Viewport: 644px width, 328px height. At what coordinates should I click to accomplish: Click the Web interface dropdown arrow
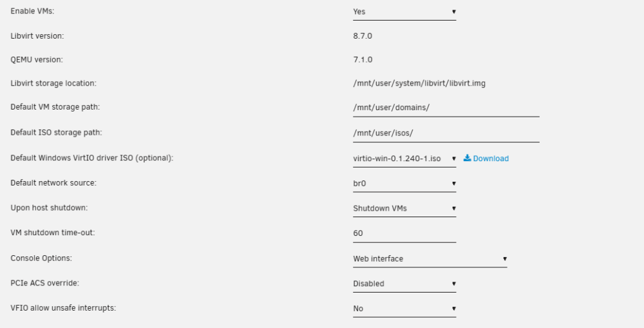click(x=504, y=259)
